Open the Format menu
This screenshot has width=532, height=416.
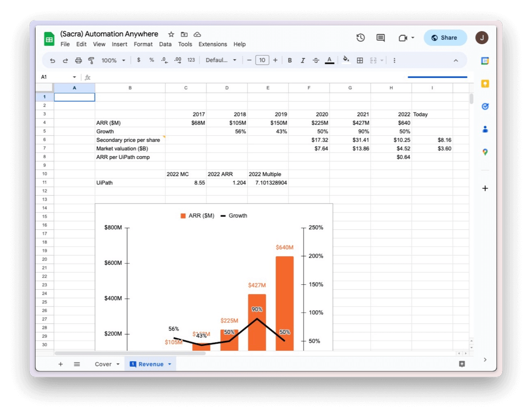click(143, 44)
